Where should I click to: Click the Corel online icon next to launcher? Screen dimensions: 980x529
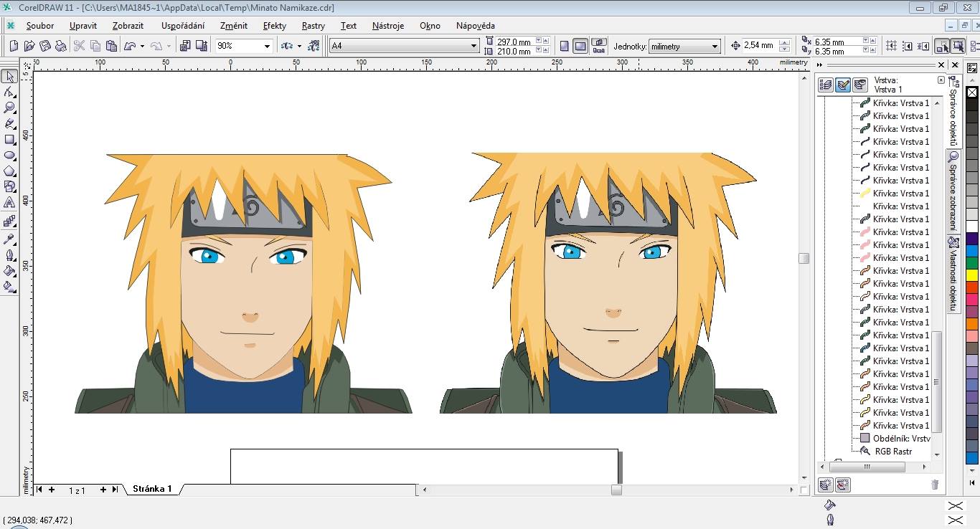coord(314,46)
